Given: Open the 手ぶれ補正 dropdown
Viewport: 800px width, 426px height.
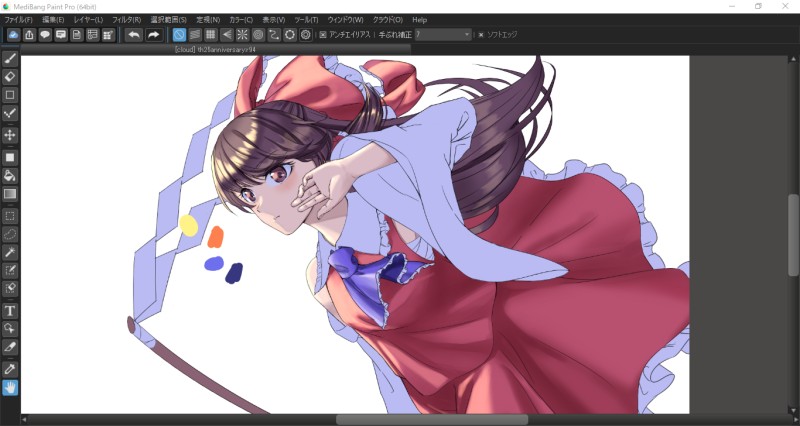Looking at the screenshot, I should (x=443, y=35).
